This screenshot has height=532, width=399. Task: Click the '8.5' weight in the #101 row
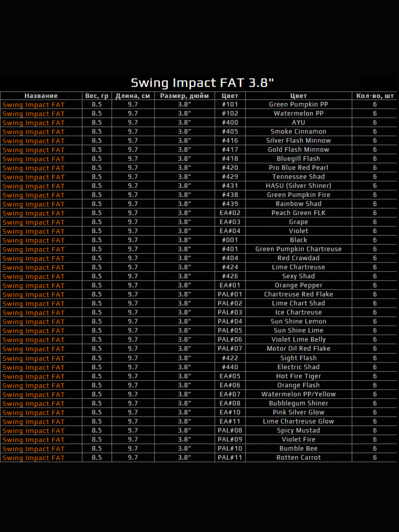tap(97, 105)
